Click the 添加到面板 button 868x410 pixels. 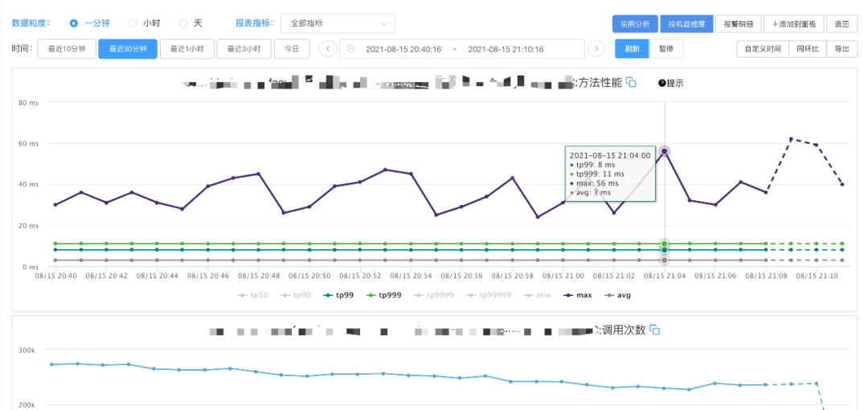coord(793,24)
